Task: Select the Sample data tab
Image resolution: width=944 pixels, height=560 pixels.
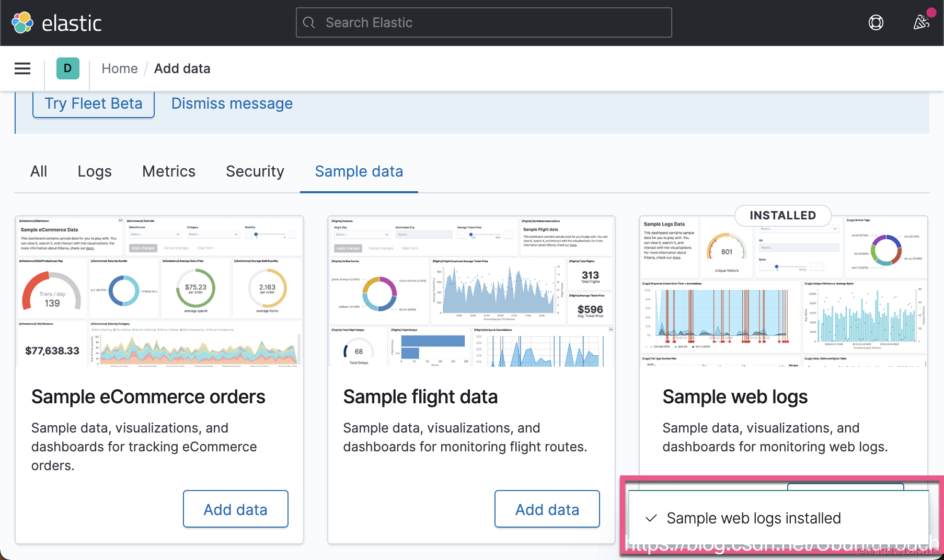Action: tap(359, 171)
